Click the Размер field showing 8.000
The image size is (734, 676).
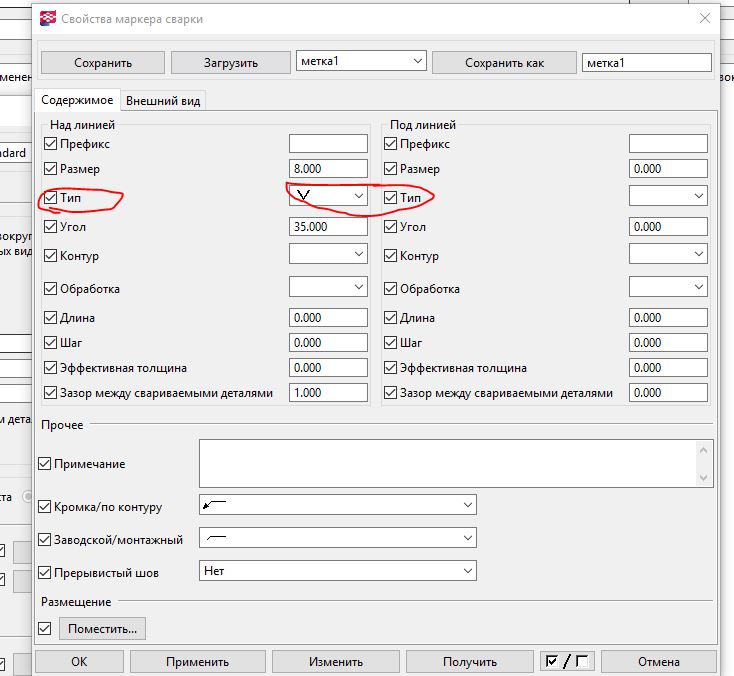(x=328, y=169)
